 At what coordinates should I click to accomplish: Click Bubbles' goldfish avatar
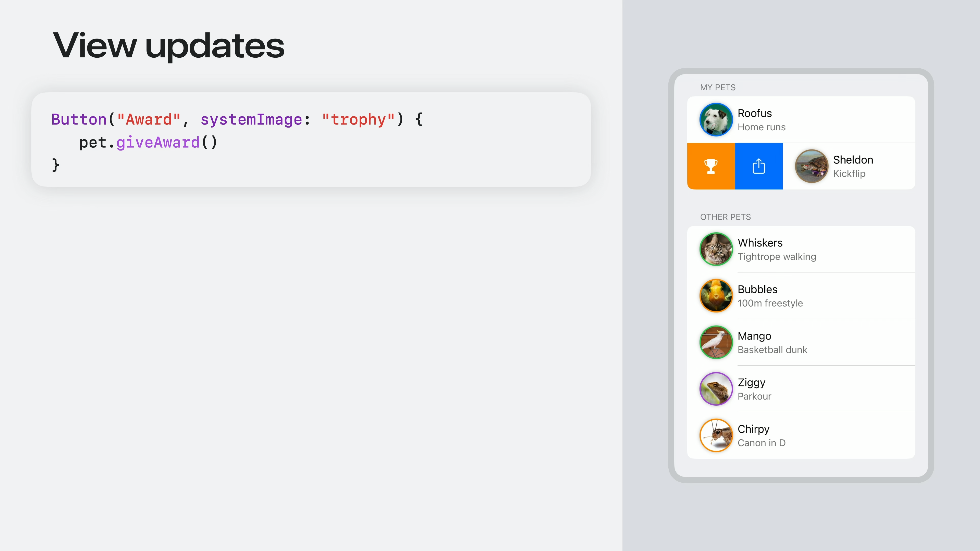(x=716, y=296)
